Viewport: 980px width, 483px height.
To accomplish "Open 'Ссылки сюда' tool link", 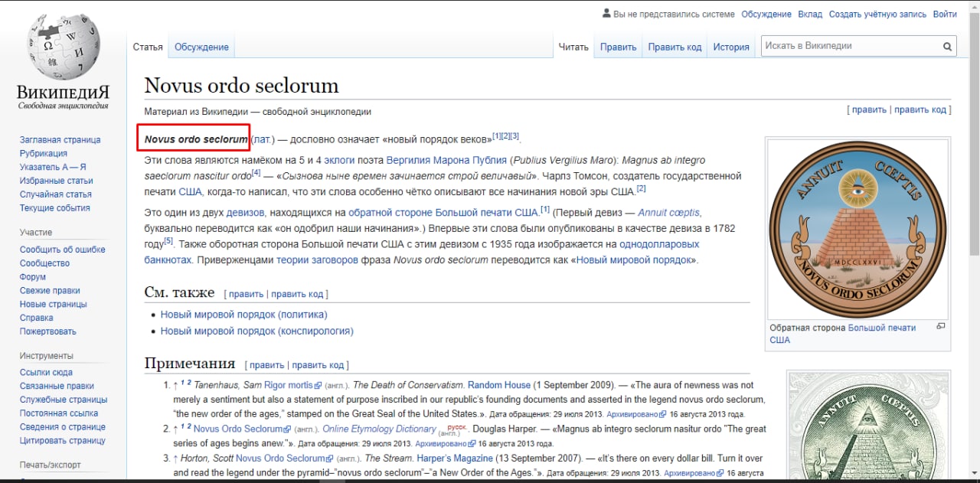I will point(46,373).
